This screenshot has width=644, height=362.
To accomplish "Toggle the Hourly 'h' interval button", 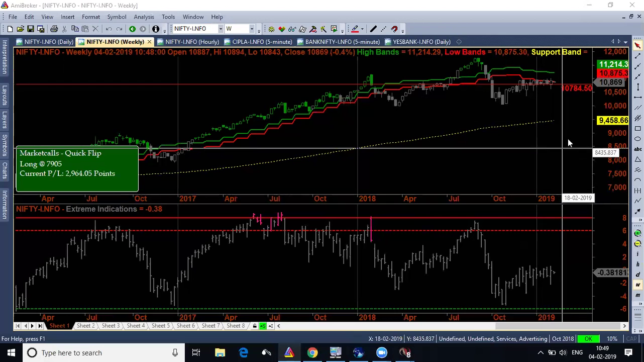I will (637, 264).
